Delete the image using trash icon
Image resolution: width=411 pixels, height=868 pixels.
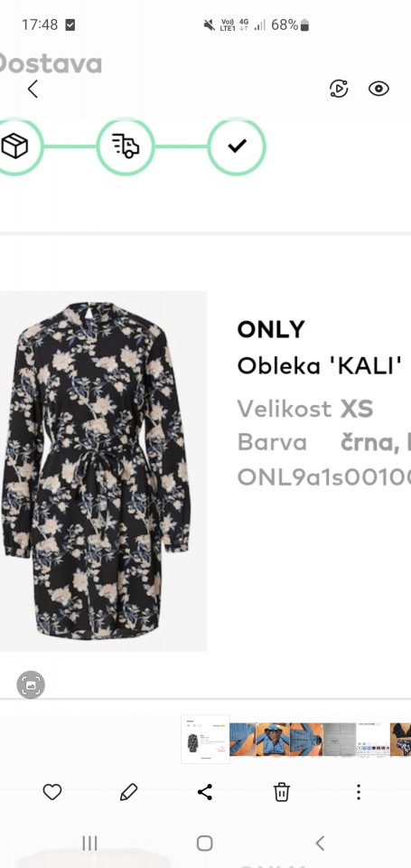click(282, 792)
